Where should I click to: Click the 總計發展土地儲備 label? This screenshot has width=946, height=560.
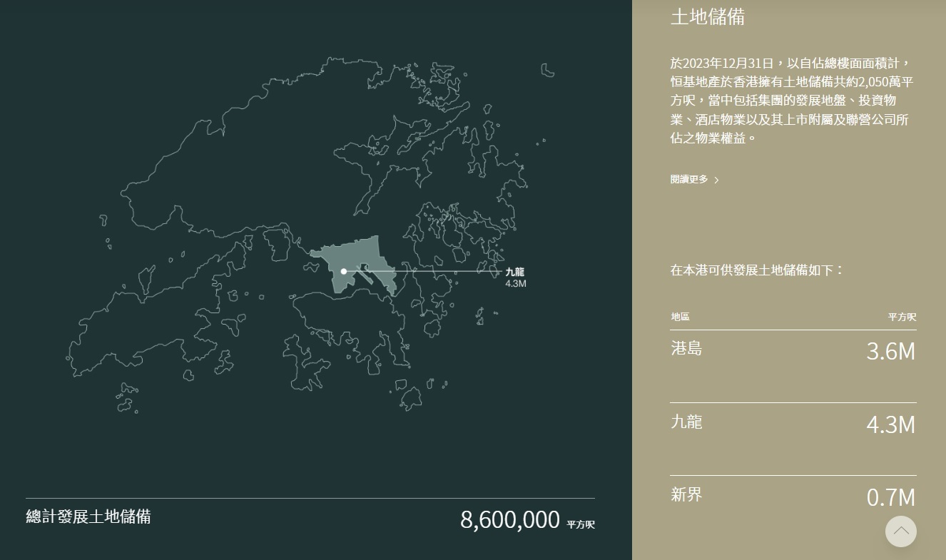coord(88,517)
